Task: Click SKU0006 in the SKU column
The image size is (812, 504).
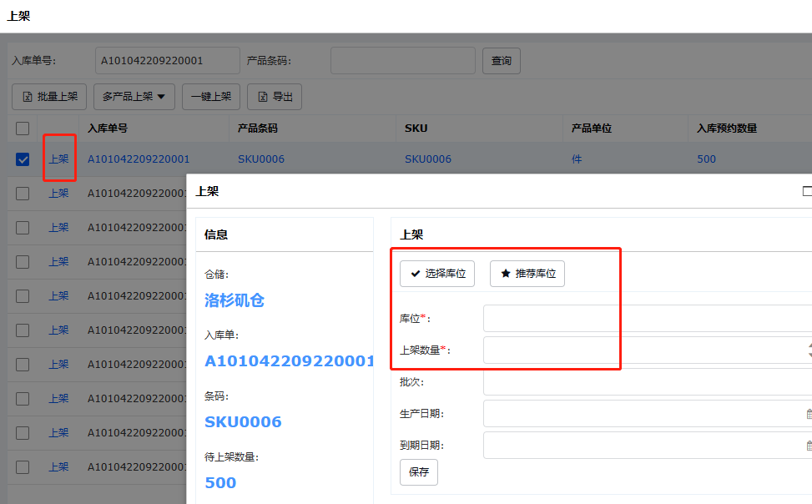Action: [x=428, y=159]
